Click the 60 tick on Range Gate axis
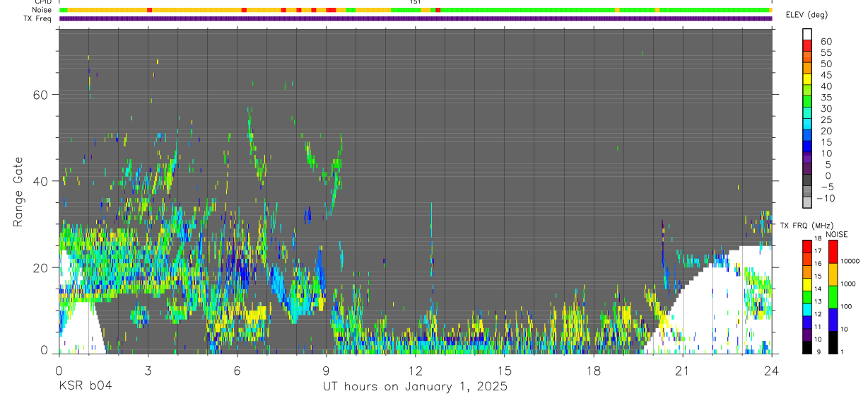 pyautogui.click(x=40, y=95)
